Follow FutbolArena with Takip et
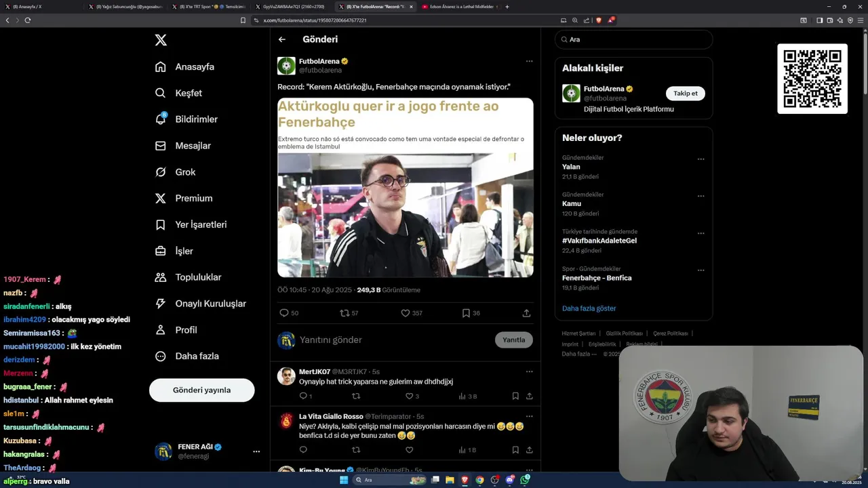Viewport: 868px width, 488px height. (685, 94)
